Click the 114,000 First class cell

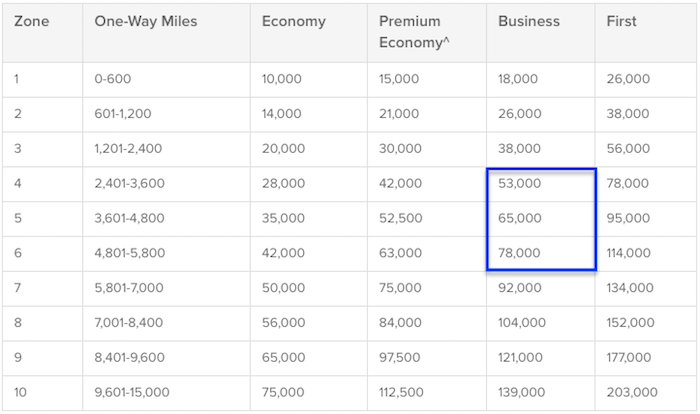[x=628, y=253]
